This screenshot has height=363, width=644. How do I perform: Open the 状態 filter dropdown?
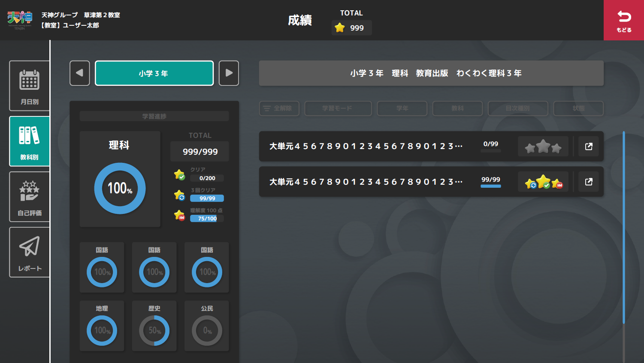click(x=578, y=108)
